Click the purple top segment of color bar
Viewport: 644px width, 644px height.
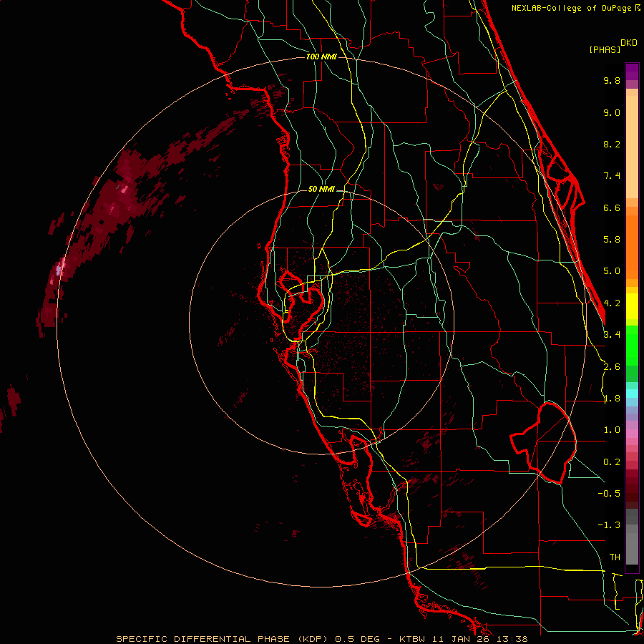coord(632,72)
